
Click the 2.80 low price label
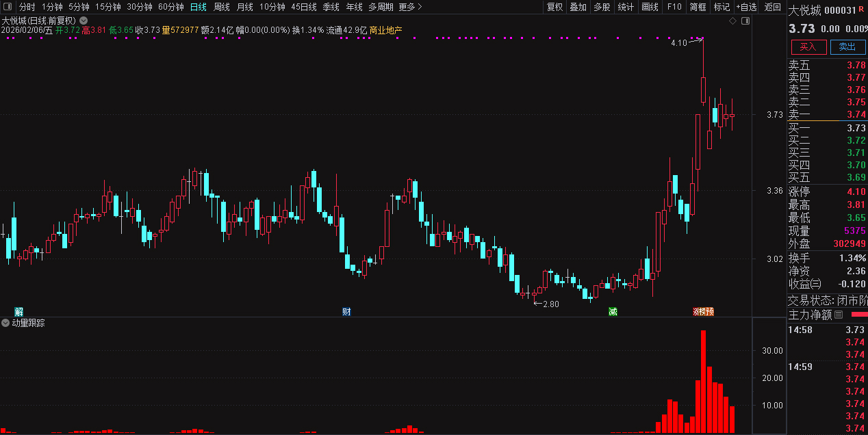551,304
